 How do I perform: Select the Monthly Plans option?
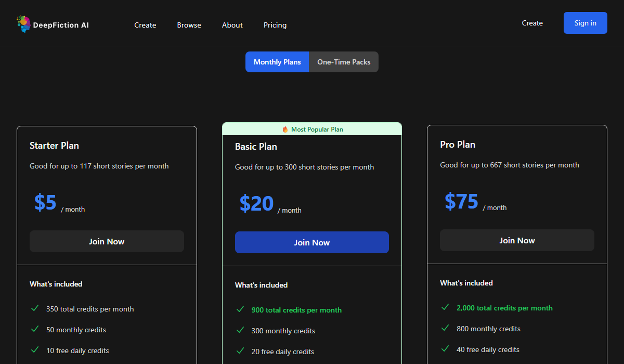[277, 61]
